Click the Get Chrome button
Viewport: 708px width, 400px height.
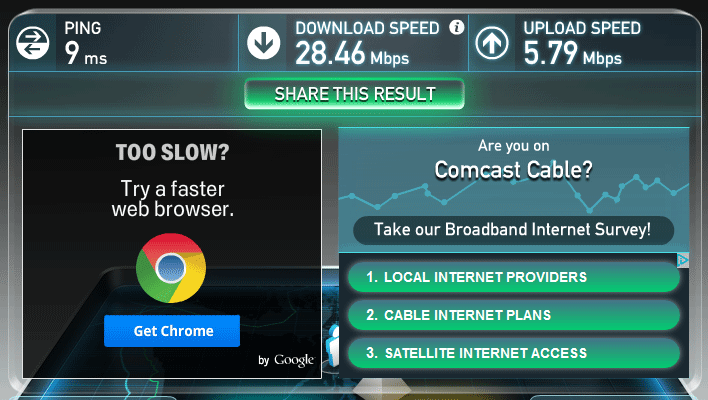172,331
